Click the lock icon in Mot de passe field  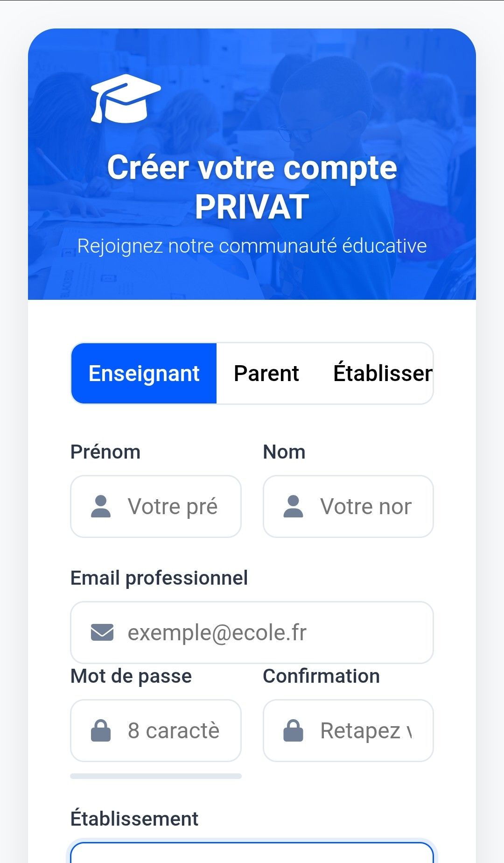click(x=101, y=731)
